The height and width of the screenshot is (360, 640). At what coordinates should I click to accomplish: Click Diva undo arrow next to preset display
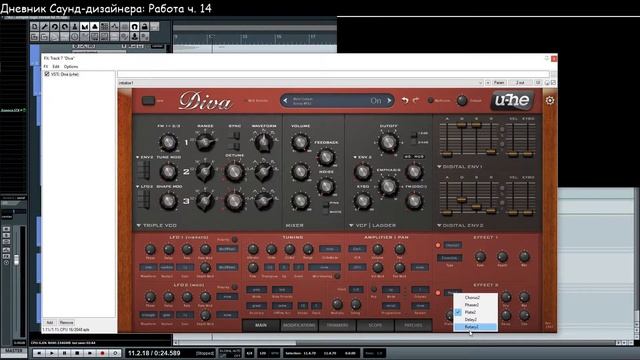point(404,100)
